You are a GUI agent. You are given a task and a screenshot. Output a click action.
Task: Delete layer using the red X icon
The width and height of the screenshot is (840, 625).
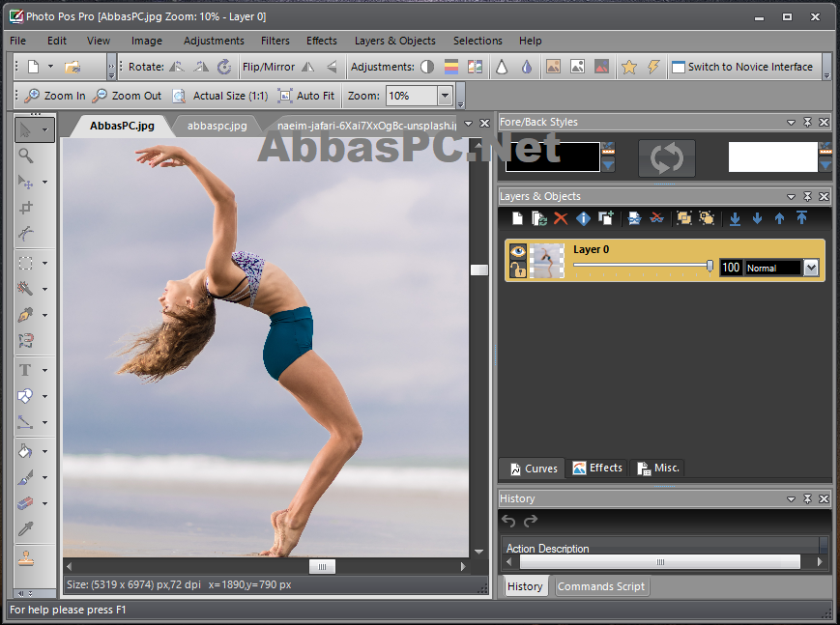pos(561,218)
